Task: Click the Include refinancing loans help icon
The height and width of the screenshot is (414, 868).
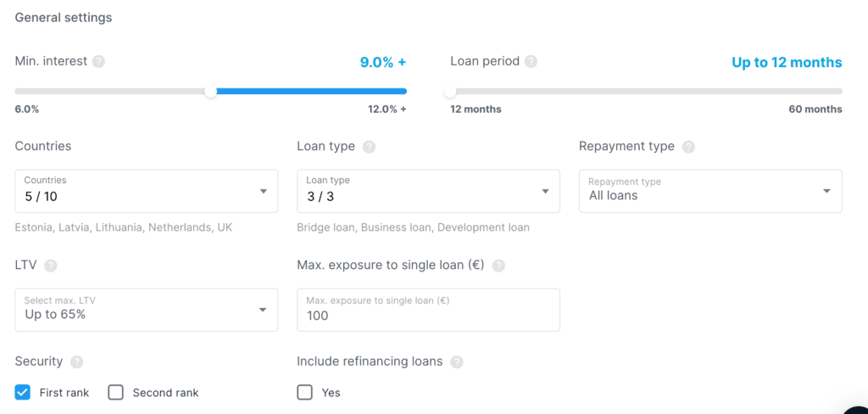Action: [457, 362]
